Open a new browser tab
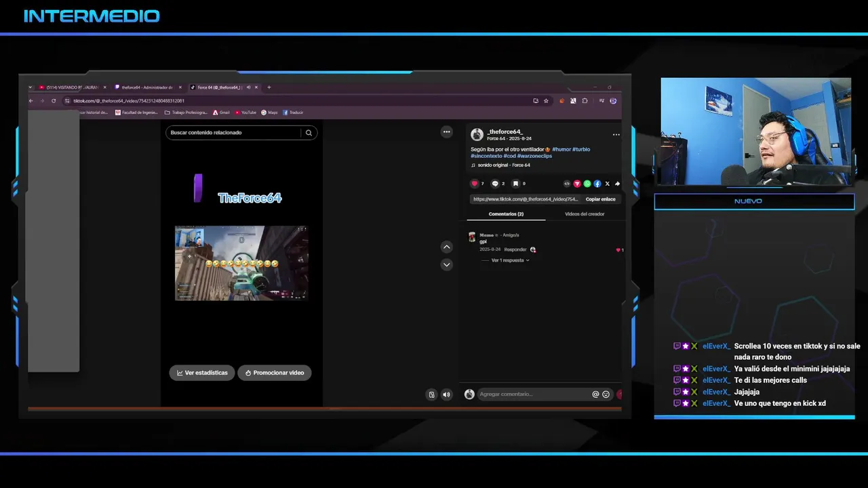Viewport: 868px width, 488px height. (269, 87)
